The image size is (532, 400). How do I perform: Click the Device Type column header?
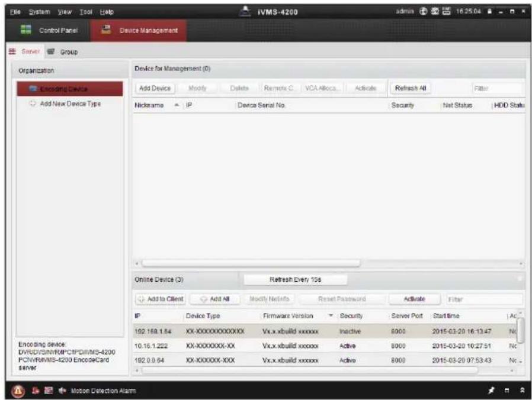tap(222, 316)
